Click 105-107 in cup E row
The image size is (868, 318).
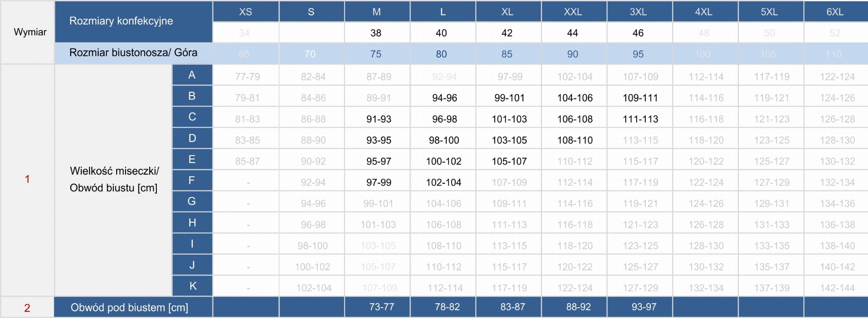[509, 162]
